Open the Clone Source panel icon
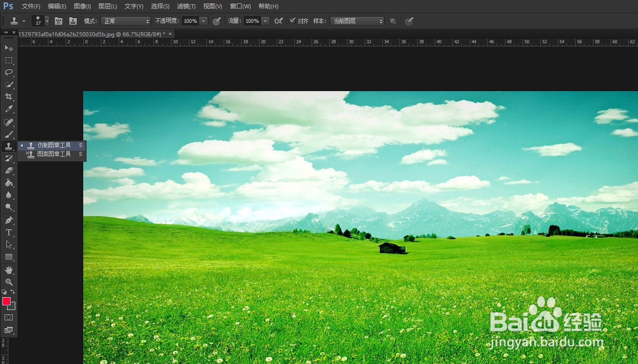 click(73, 21)
